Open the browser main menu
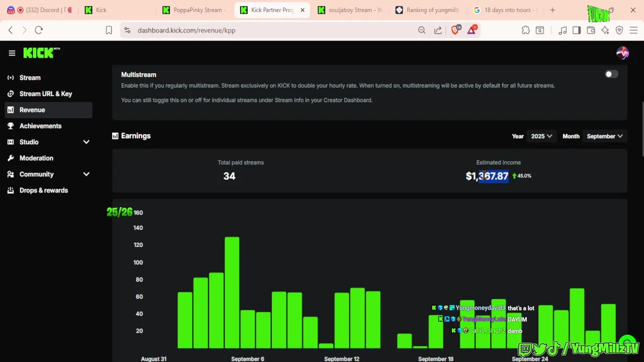The width and height of the screenshot is (644, 362). [x=633, y=30]
